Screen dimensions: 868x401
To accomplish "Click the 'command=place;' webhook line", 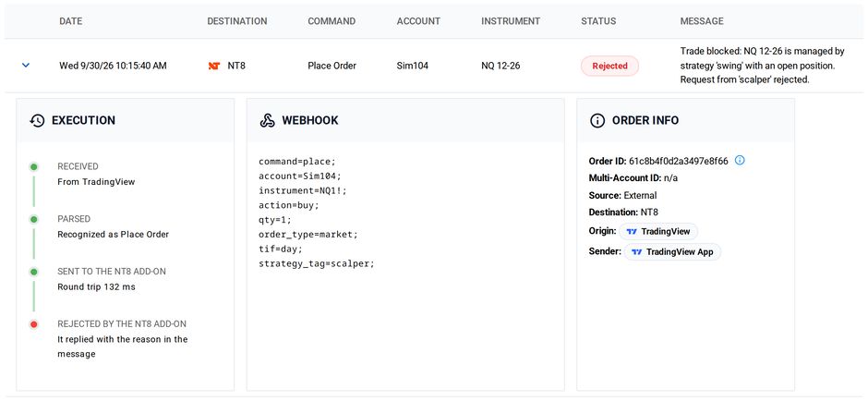I will (297, 162).
